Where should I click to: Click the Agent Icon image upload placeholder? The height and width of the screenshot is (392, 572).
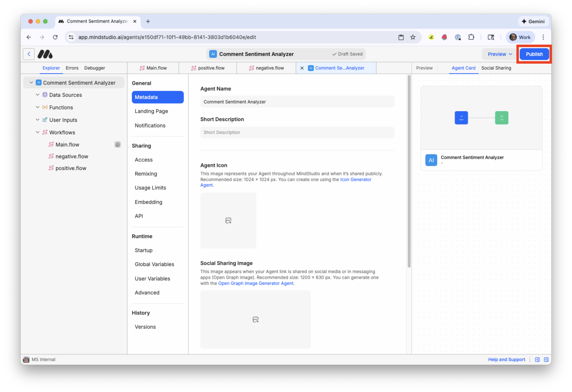[x=228, y=220]
